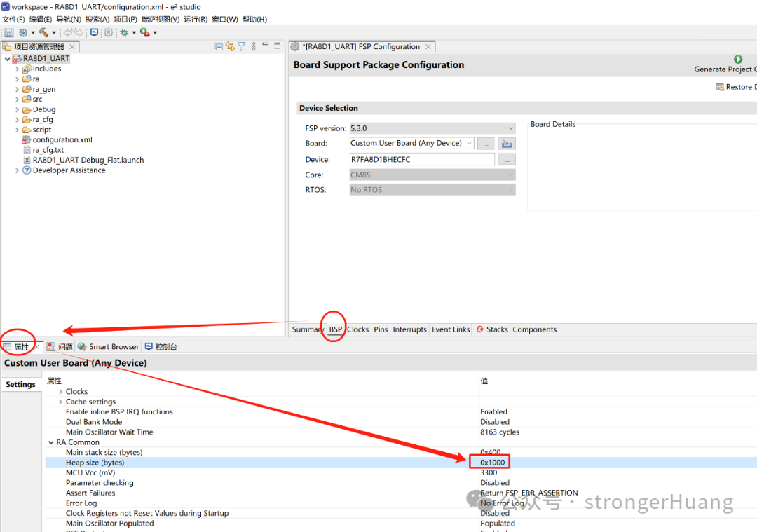Switch to the Event Links tab
757x532 pixels.
click(x=451, y=329)
